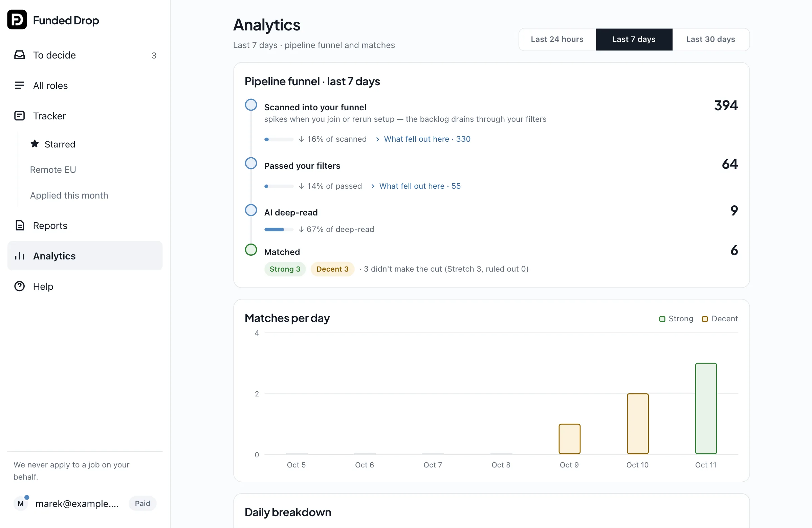Screen dimensions: 812x528
Task: Toggle the Strong legend swatch
Action: pos(662,319)
